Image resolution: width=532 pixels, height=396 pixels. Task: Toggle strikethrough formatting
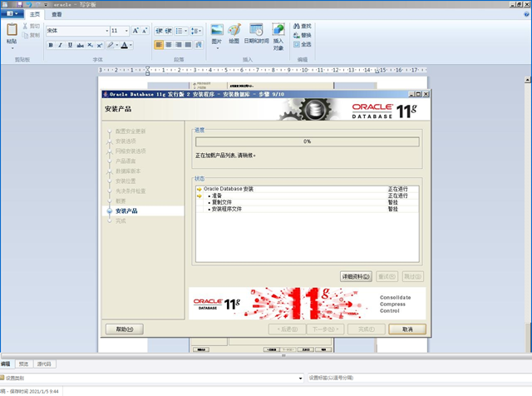click(x=80, y=45)
